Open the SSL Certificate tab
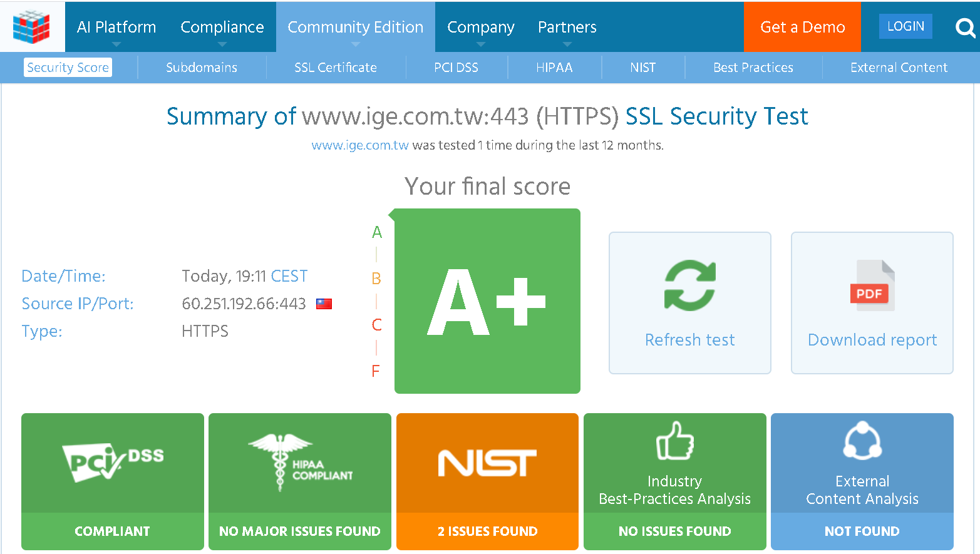This screenshot has height=554, width=980. 336,68
